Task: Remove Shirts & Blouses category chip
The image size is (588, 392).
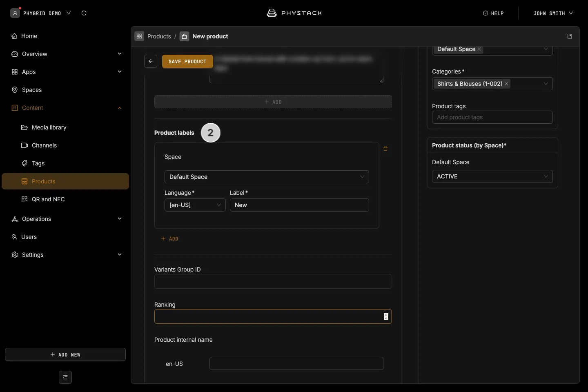Action: coord(506,84)
